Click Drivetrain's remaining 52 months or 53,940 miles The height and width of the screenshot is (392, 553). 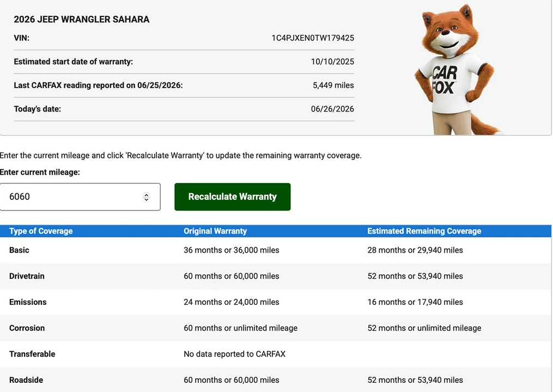pos(415,277)
